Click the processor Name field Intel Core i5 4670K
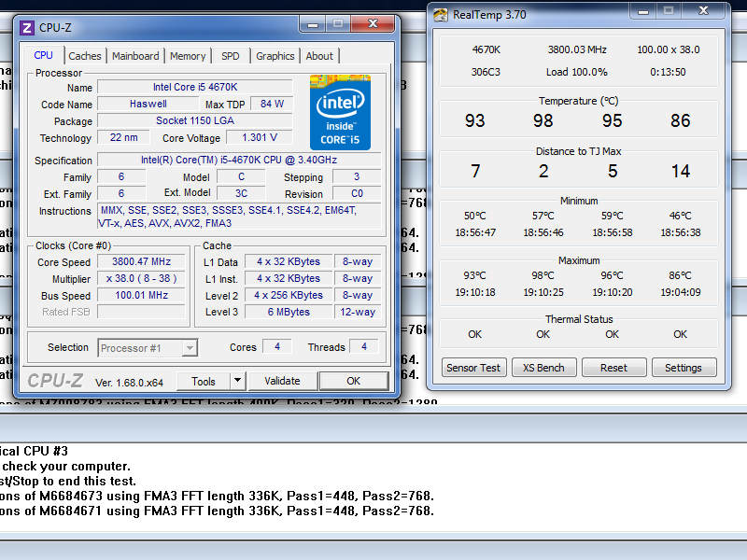747x560 pixels. click(195, 87)
